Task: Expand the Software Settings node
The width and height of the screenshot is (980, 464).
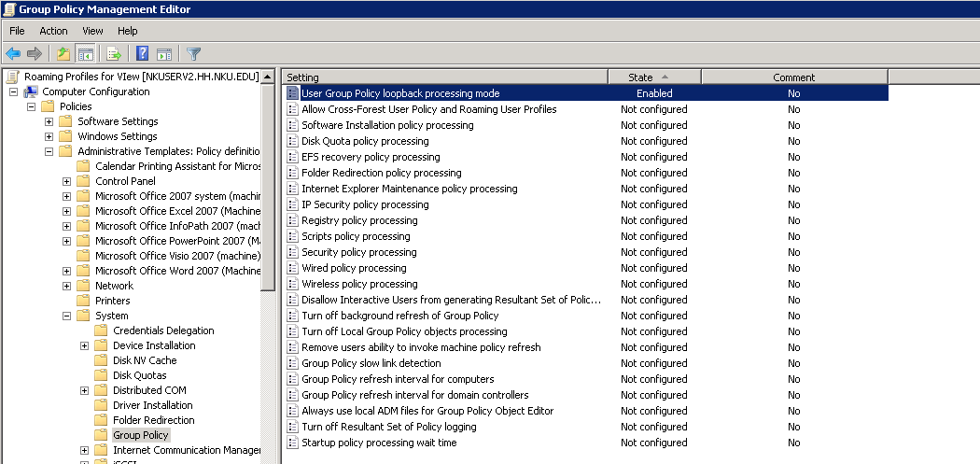Action: [49, 122]
